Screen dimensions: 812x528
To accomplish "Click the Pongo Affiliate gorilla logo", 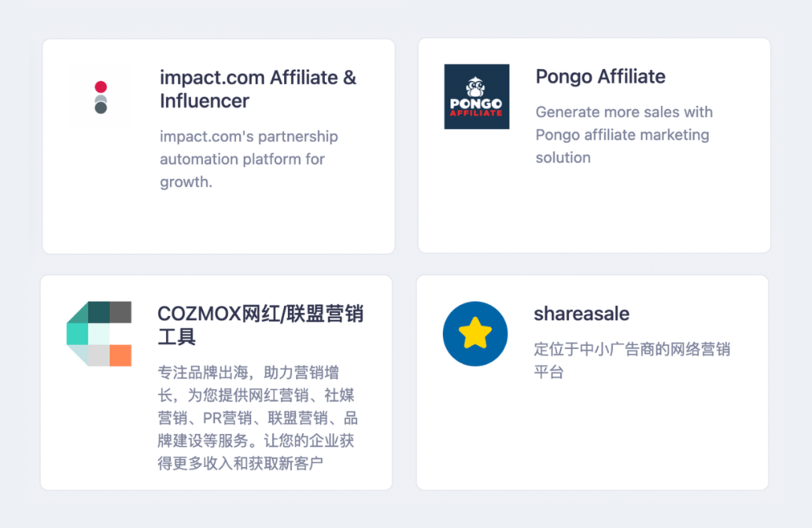I will [x=477, y=96].
